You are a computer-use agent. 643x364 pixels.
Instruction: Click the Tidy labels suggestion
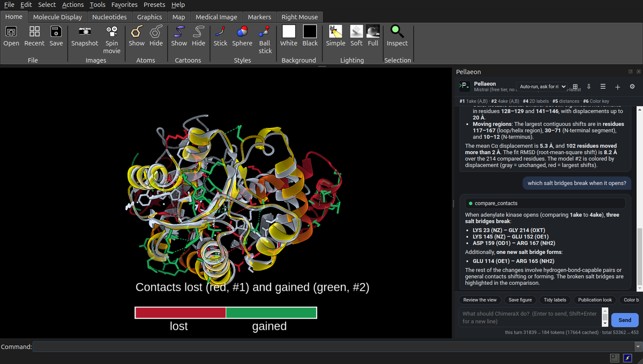[x=555, y=300]
